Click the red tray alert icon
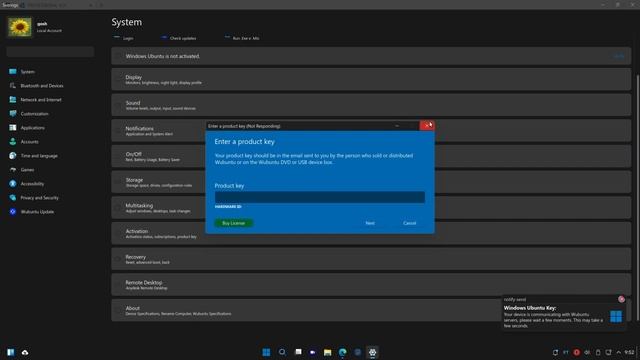 point(576,352)
